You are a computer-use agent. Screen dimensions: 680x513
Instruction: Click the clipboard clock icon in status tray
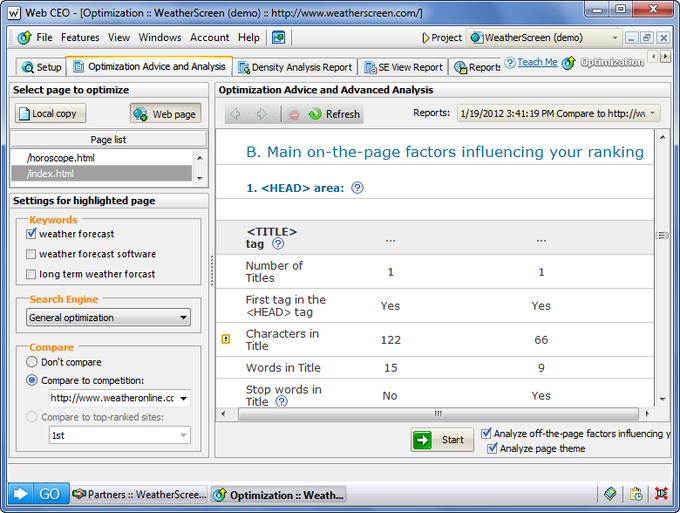[x=636, y=494]
